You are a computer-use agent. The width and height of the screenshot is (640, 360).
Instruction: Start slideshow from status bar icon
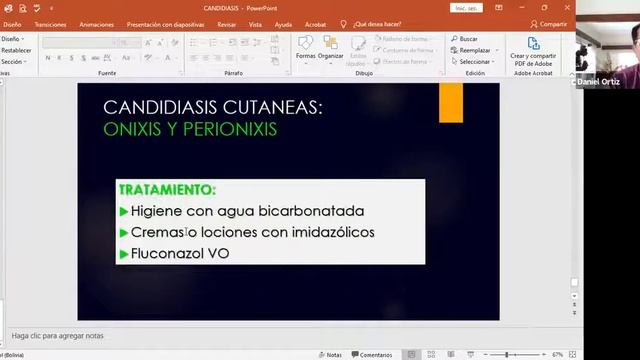click(470, 354)
